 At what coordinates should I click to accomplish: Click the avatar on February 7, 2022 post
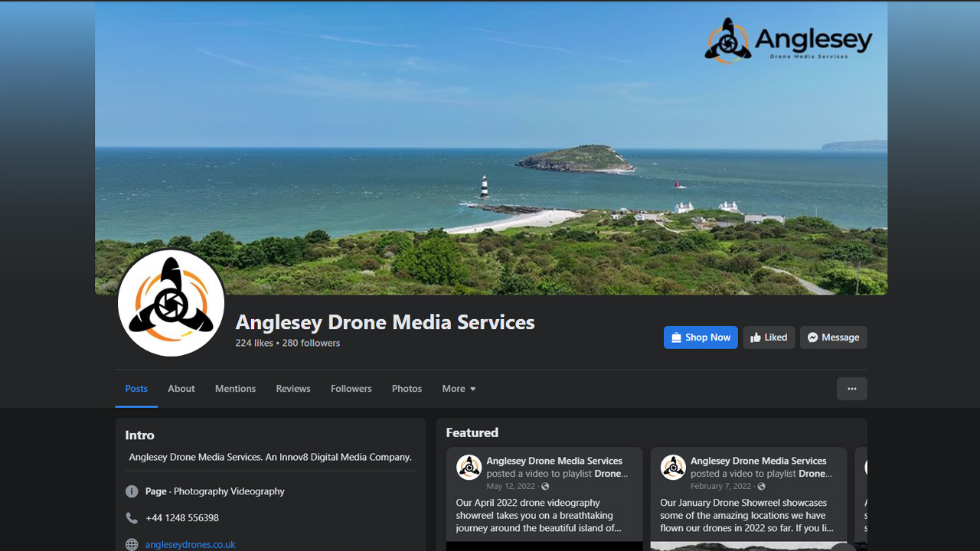click(673, 467)
